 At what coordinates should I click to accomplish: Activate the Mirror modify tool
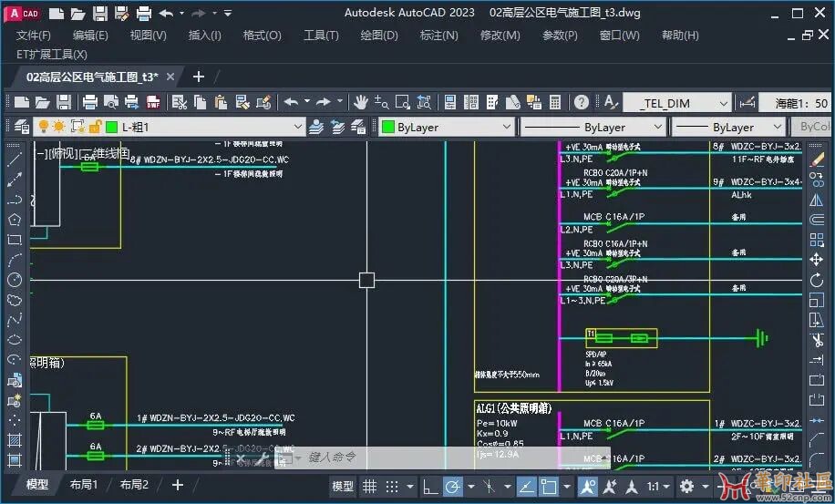pos(817,200)
